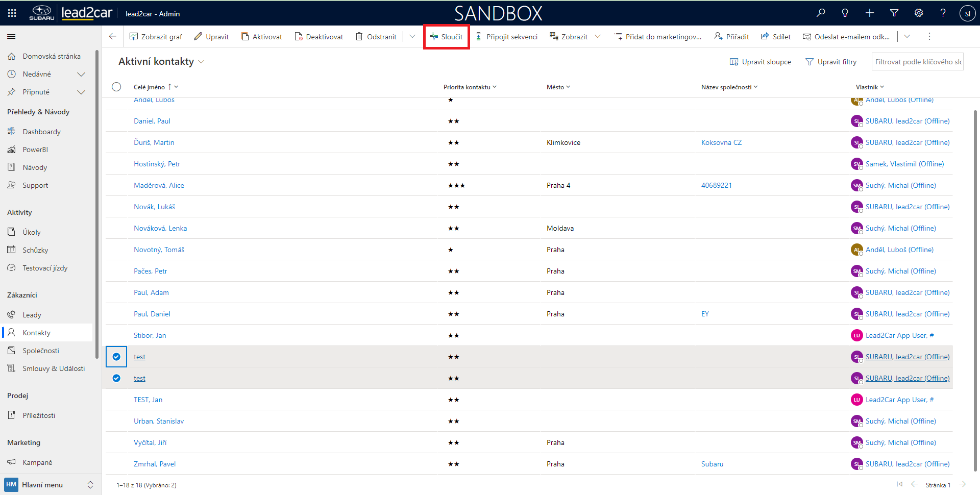
Task: Expand the Aktivní kontakty view selector
Action: click(x=201, y=62)
